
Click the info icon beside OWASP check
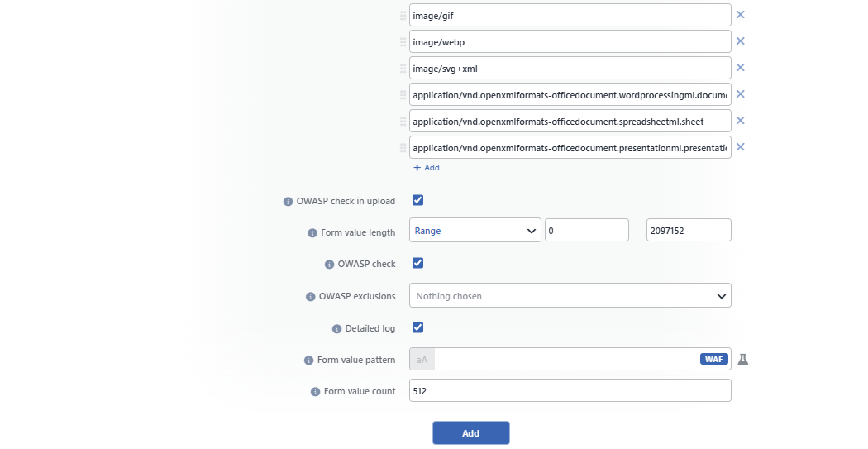click(x=329, y=265)
